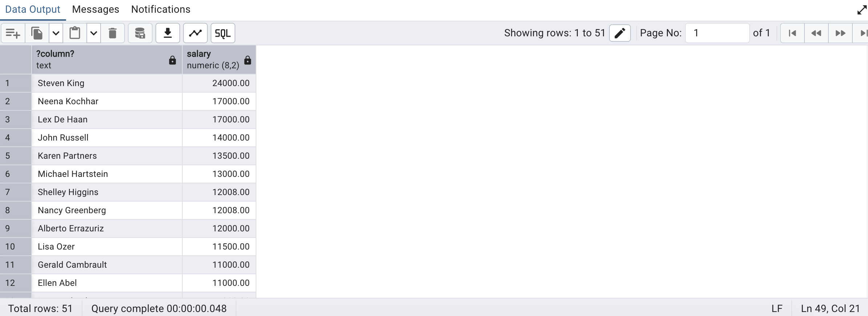Click the SQL toolbar button
The height and width of the screenshot is (316, 868).
(x=223, y=33)
